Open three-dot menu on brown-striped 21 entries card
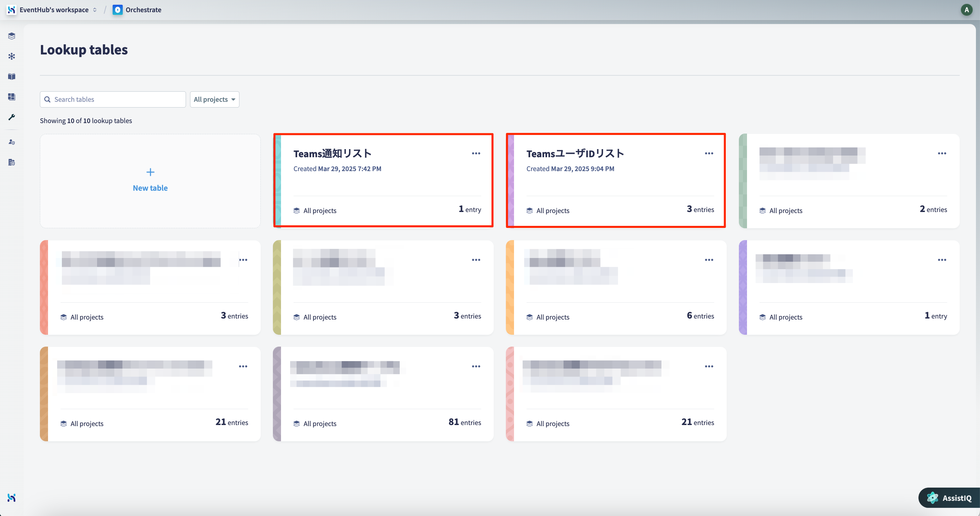Viewport: 980px width, 516px height. tap(243, 367)
